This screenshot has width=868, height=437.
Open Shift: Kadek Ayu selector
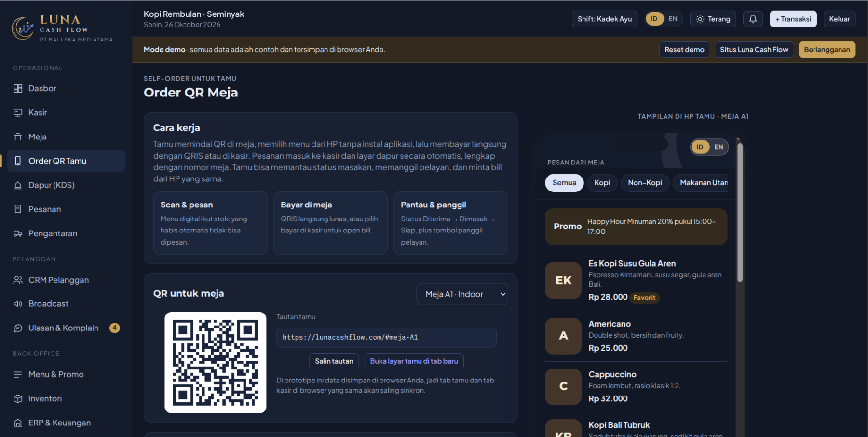[x=605, y=19]
